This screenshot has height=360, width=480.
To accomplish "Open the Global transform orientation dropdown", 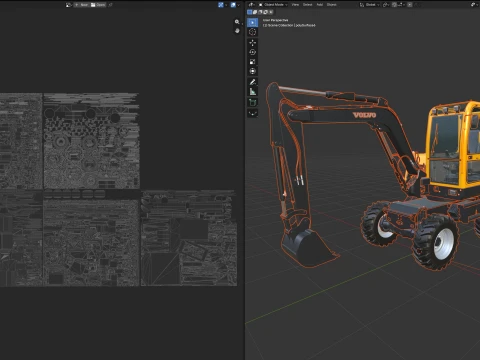I will 370,5.
